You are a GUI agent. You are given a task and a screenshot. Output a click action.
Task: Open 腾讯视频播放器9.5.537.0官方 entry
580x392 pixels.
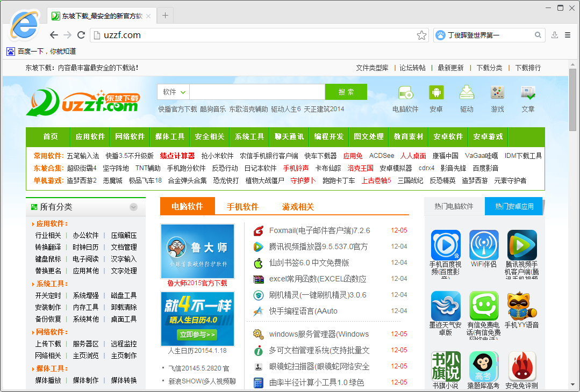[318, 246]
